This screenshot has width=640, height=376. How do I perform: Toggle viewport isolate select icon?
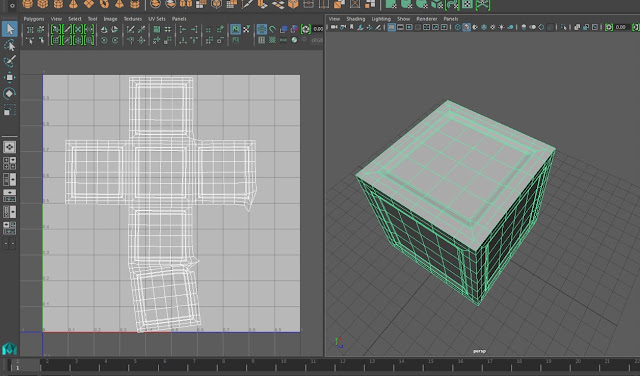(x=564, y=27)
